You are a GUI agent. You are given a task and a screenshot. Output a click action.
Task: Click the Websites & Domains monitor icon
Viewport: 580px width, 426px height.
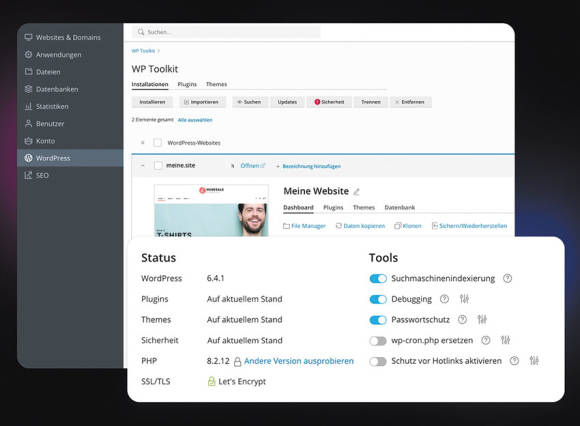click(28, 37)
